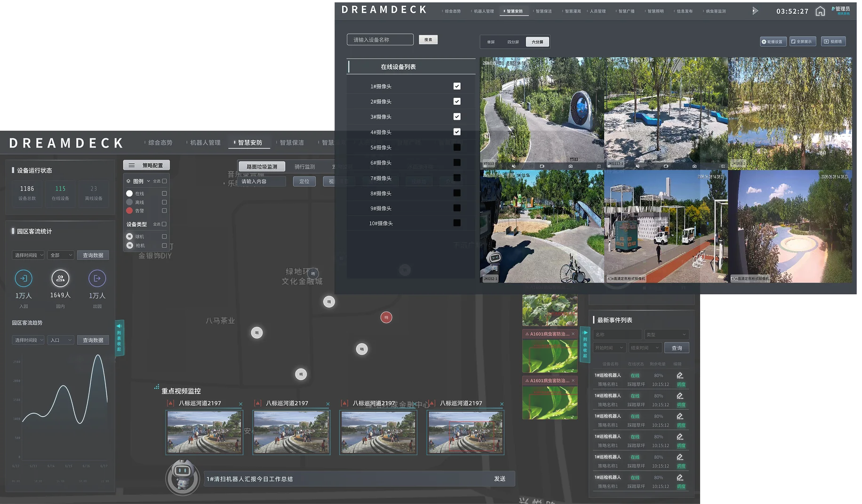Image resolution: width=862 pixels, height=504 pixels.
Task: Tick the 告警 legend checkbox
Action: [164, 211]
